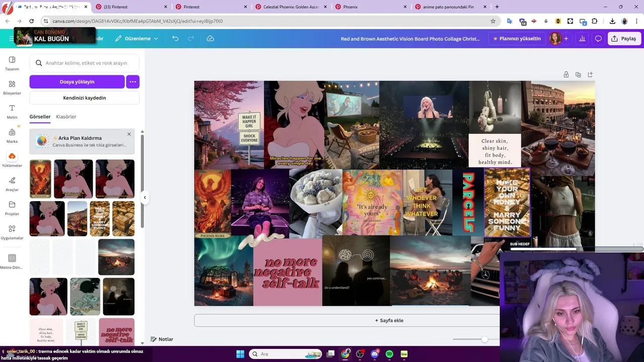Image resolution: width=644 pixels, height=362 pixels.
Task: Open the Yüklemeler uploads panel
Action: coord(12,160)
